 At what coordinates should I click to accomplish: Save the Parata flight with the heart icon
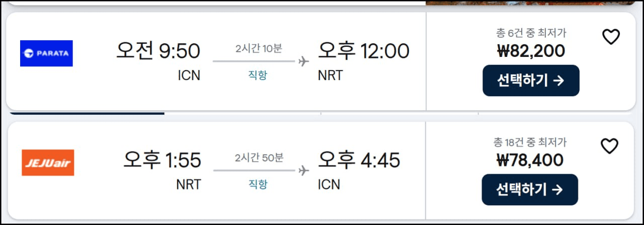(x=611, y=37)
